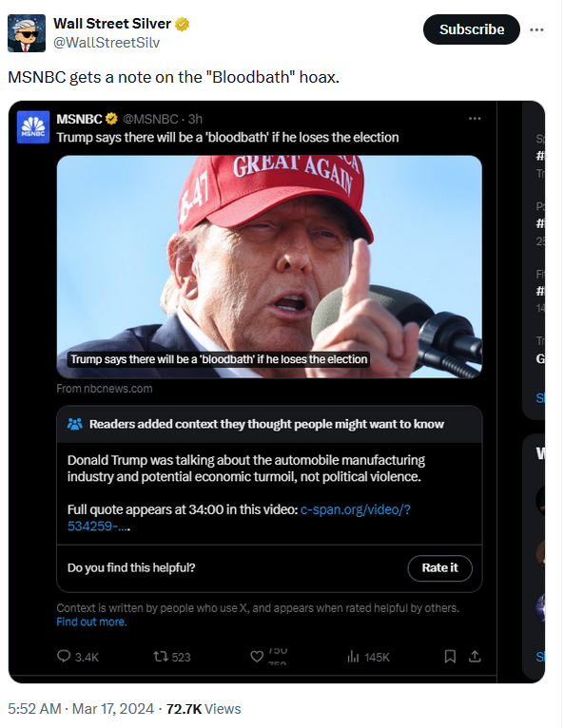This screenshot has height=728, width=564.
Task: Click the From nbcnews.com source text
Action: [105, 389]
